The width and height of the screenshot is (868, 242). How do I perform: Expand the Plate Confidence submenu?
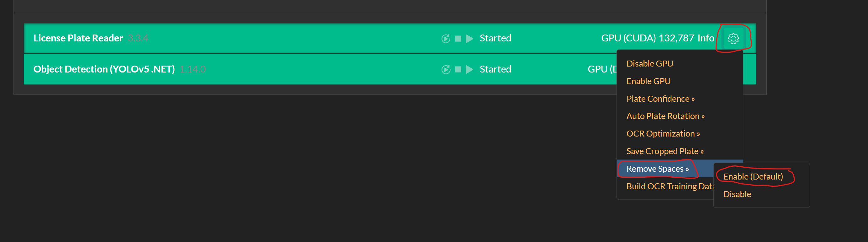(x=660, y=99)
